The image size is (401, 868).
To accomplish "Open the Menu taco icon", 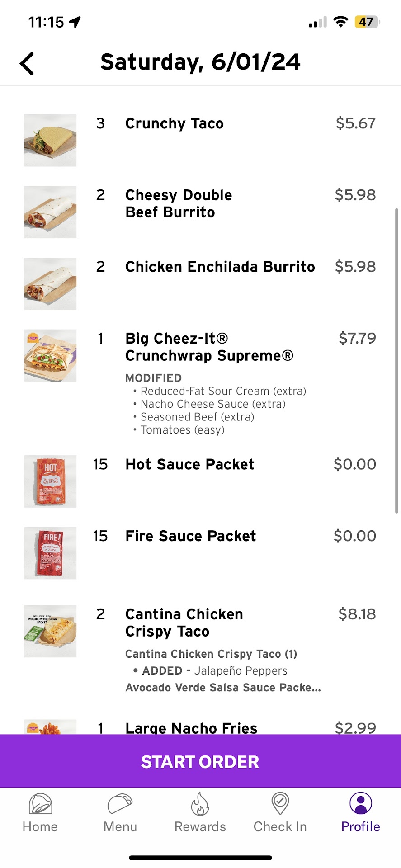I will (120, 805).
